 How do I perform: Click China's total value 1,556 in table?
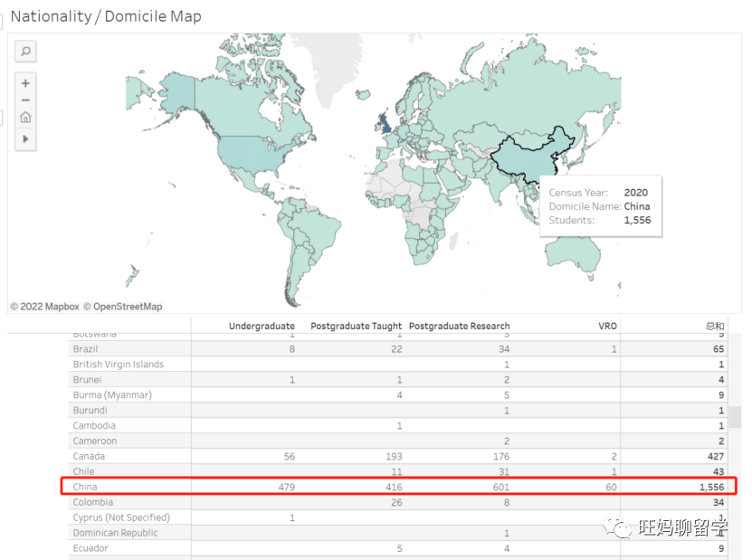click(x=710, y=487)
